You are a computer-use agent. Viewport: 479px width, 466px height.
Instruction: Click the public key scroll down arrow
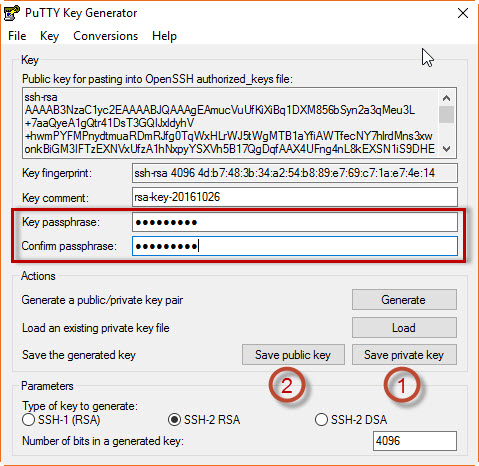(446, 149)
